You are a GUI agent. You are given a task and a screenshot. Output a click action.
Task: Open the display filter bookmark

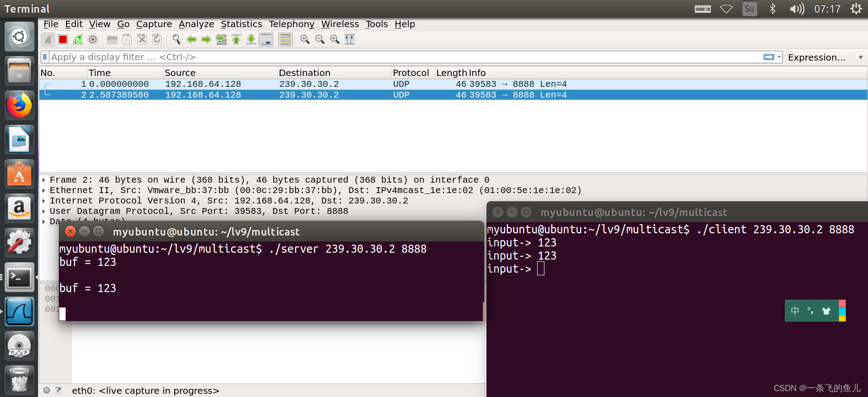[45, 57]
